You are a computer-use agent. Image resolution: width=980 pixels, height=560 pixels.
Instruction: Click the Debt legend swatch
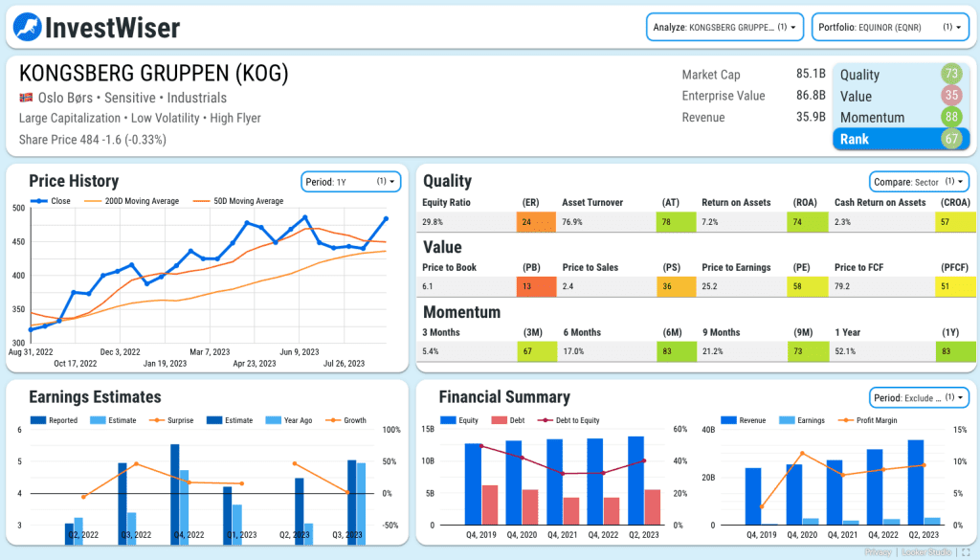tap(499, 420)
